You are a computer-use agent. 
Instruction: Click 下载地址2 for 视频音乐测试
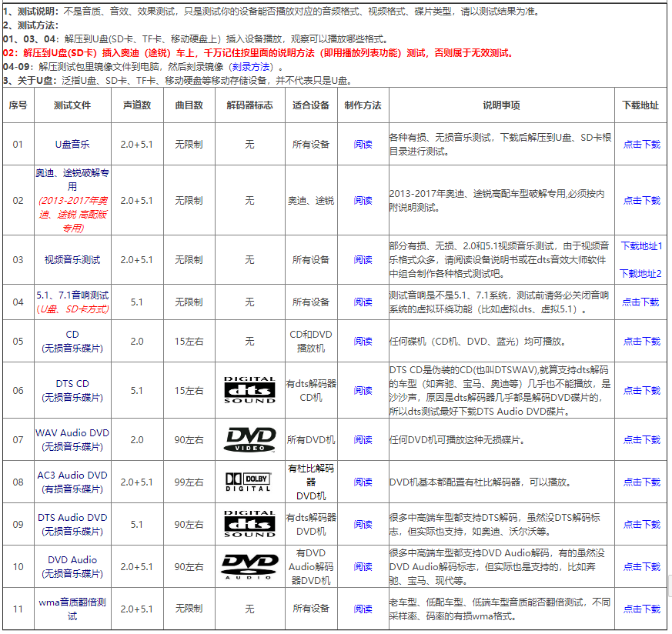point(640,273)
